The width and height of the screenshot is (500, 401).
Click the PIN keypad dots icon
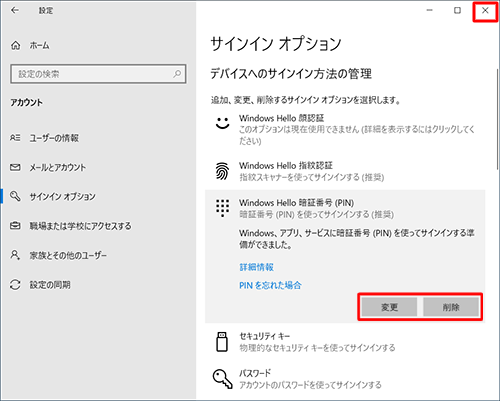click(222, 208)
